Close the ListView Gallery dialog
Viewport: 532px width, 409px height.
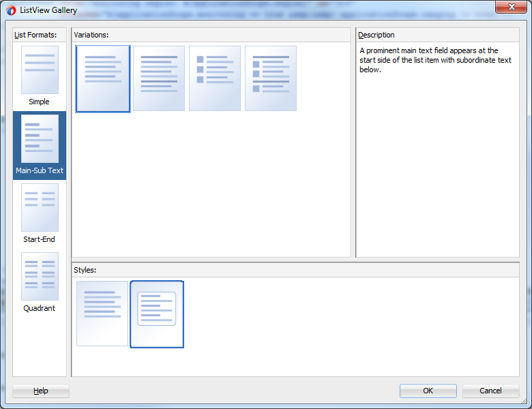512,7
